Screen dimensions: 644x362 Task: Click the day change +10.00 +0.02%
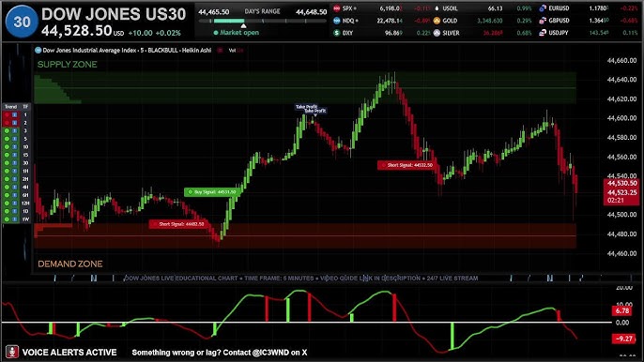tap(154, 33)
